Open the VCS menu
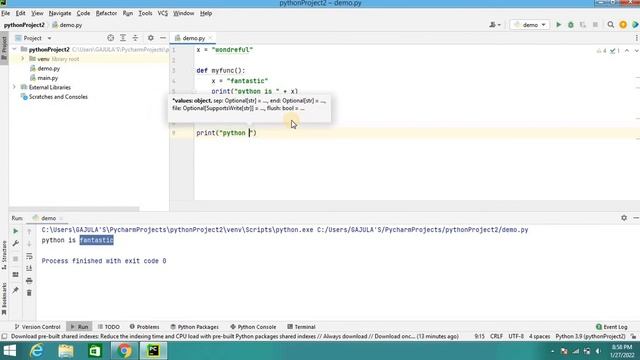The width and height of the screenshot is (640, 360). (163, 13)
